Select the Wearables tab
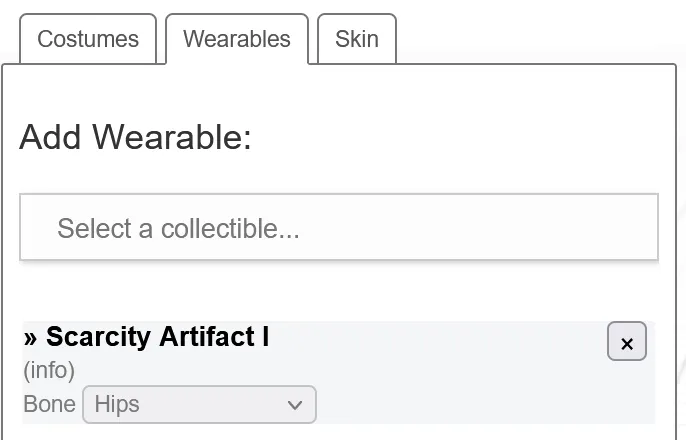 pos(237,39)
